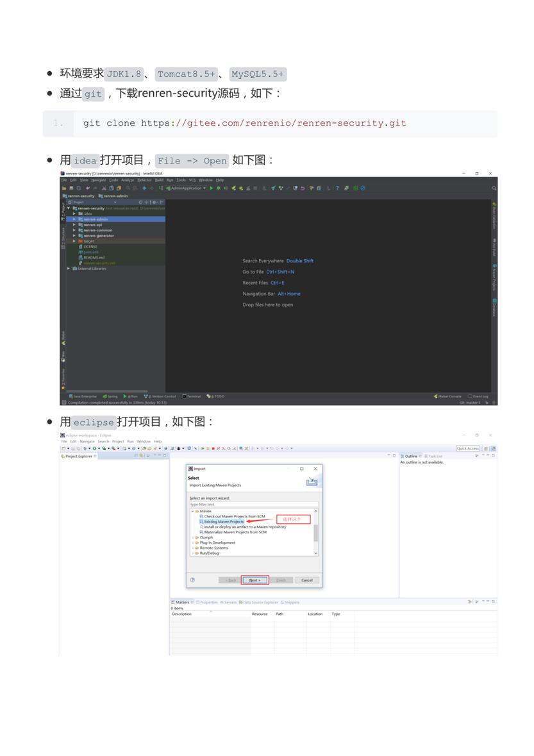
Task: Open the Tools menu in IntelliJ IDEA
Action: point(181,180)
